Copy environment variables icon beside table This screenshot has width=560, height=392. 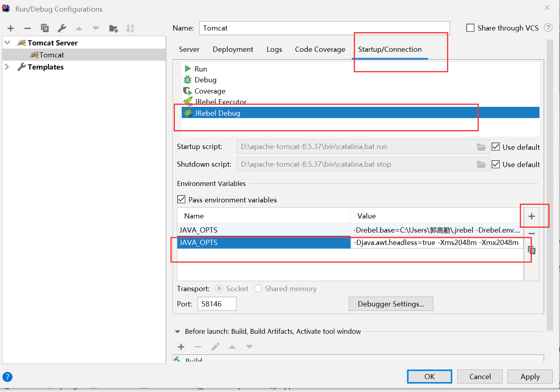(x=531, y=250)
